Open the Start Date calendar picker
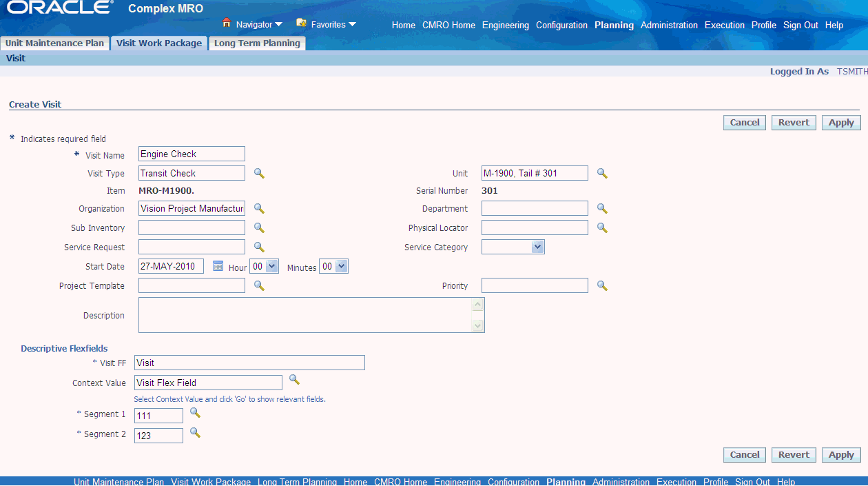Image resolution: width=868 pixels, height=486 pixels. pyautogui.click(x=218, y=266)
